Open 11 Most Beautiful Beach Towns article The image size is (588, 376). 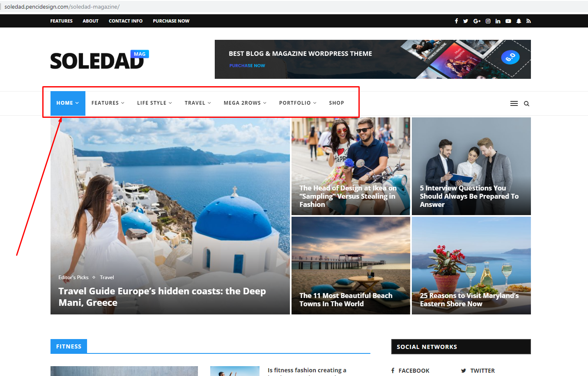346,300
